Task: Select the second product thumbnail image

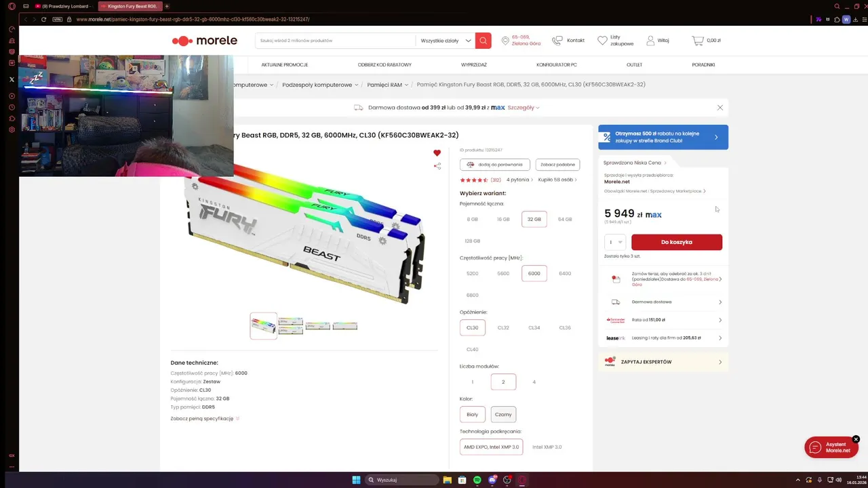Action: [x=290, y=326]
